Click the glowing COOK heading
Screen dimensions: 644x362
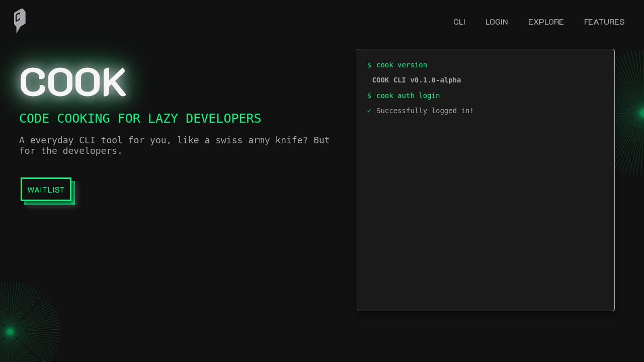[72, 81]
